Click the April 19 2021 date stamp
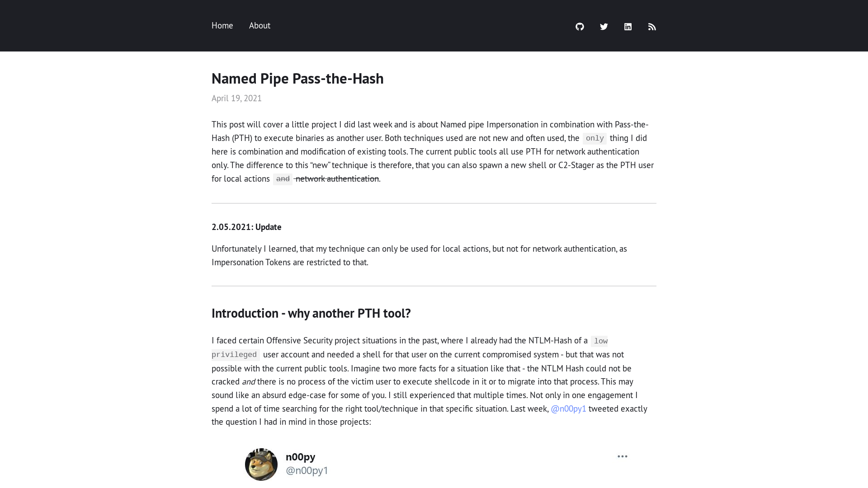This screenshot has height=488, width=868. coord(236,98)
